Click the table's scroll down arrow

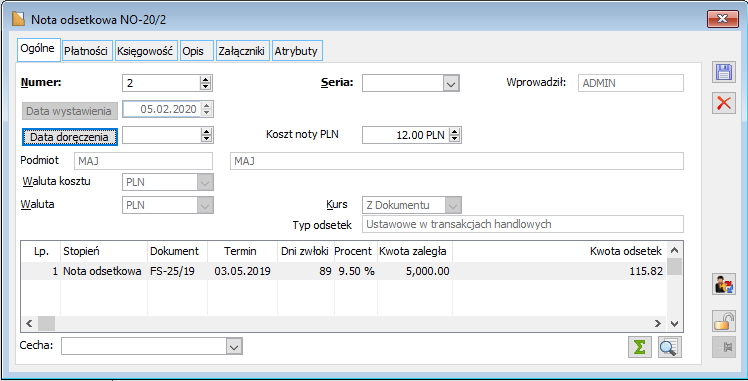click(674, 323)
